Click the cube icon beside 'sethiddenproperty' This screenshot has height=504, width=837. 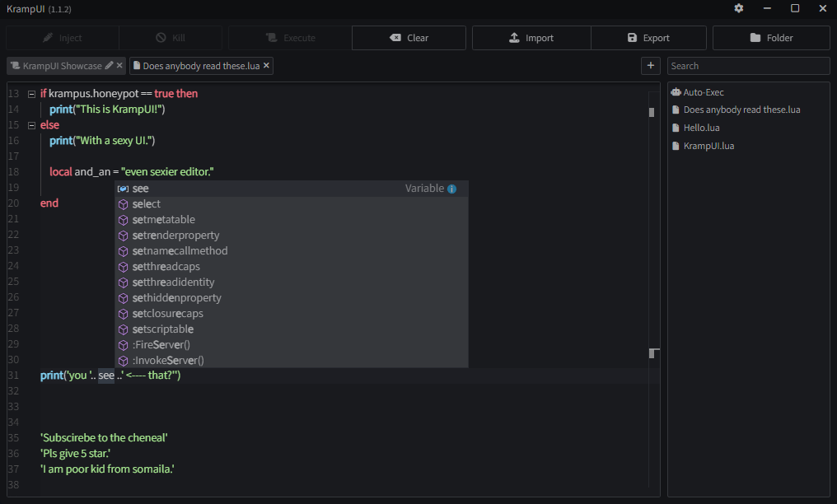click(124, 298)
